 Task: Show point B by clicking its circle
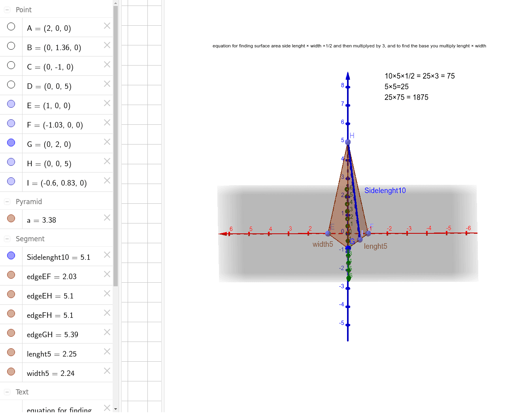pos(11,46)
